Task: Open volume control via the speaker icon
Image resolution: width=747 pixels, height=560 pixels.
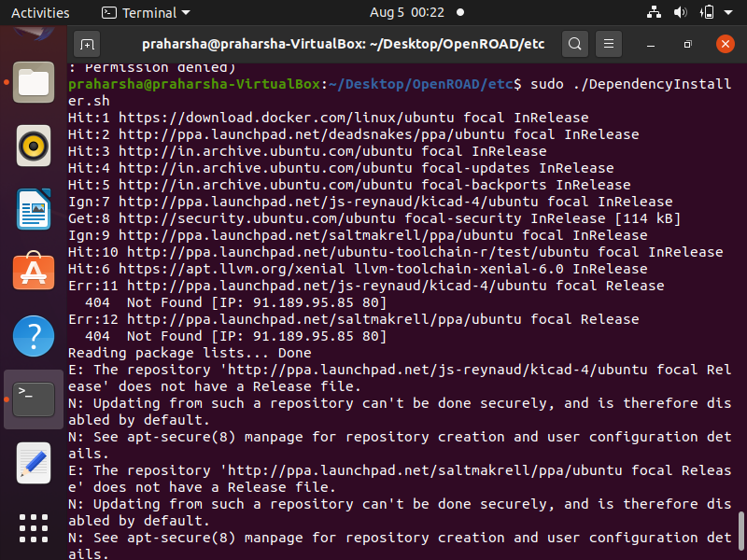Action: (x=680, y=13)
